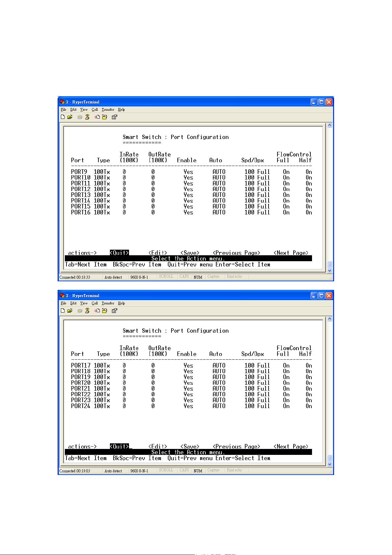
Task: Click 'Capture' status in PORT9 window
Action: [213, 276]
